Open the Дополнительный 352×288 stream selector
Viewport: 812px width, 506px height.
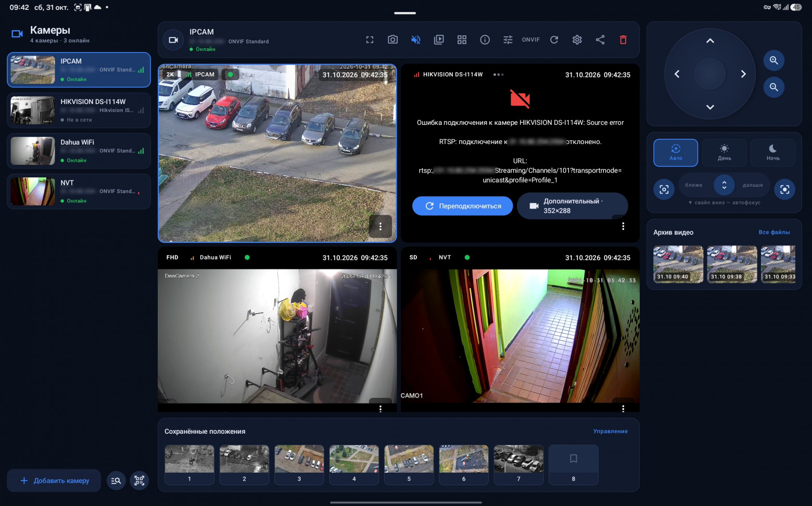(572, 206)
